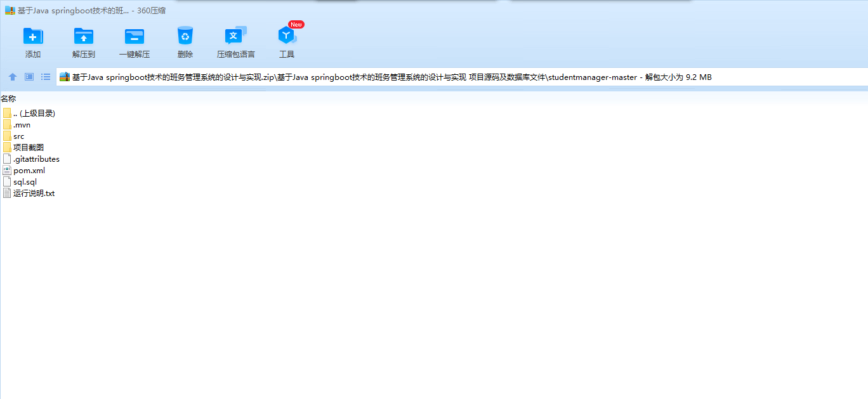Select the 'sql.sql' name text

25,181
